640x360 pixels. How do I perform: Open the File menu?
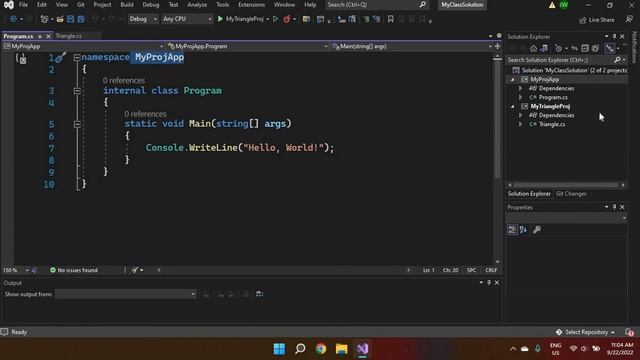click(23, 4)
